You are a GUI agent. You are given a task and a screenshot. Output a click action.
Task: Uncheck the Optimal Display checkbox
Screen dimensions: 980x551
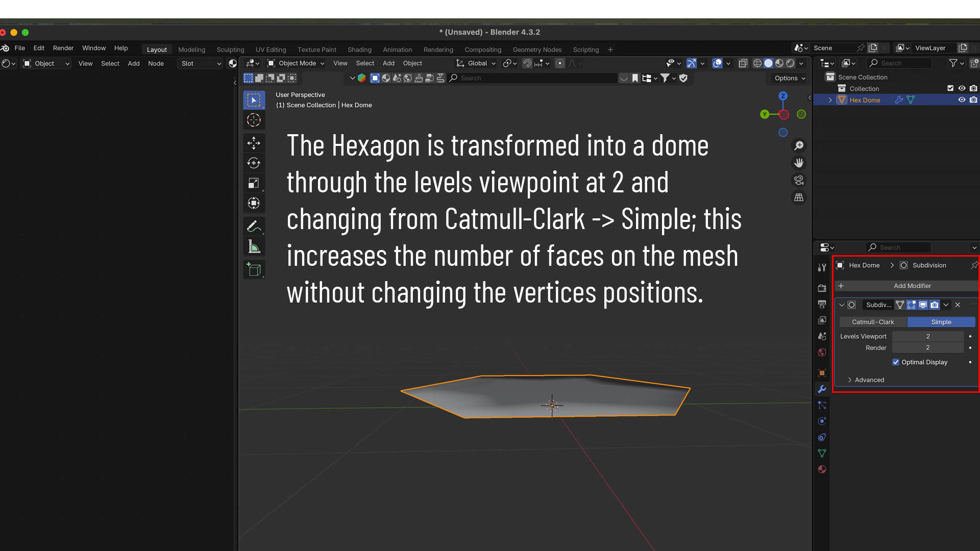pos(896,362)
